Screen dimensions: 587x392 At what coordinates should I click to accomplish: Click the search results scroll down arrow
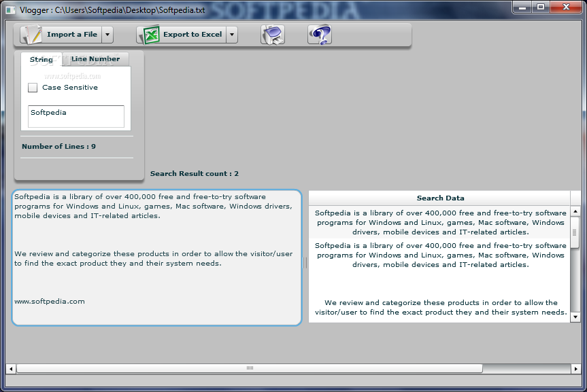tap(575, 317)
